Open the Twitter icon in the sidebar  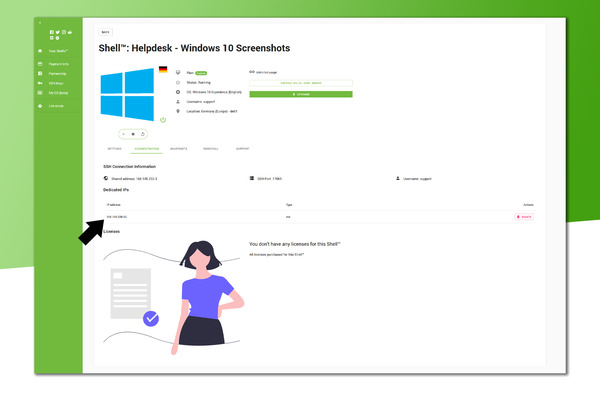[58, 32]
